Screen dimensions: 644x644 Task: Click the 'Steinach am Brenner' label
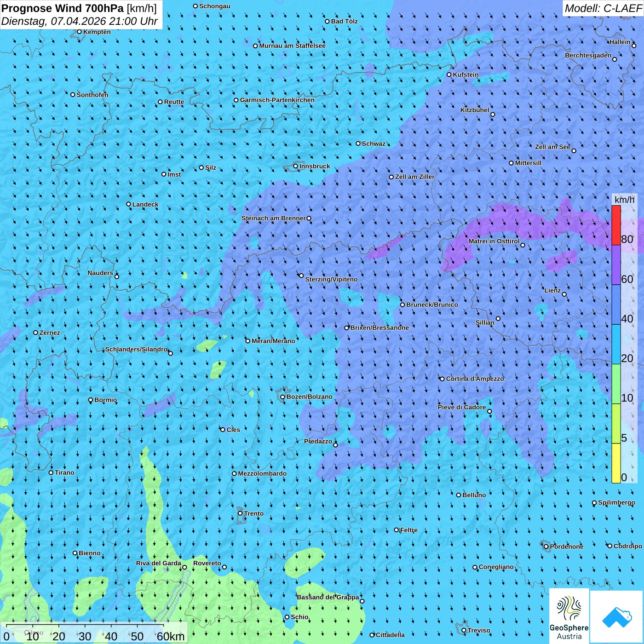(274, 218)
